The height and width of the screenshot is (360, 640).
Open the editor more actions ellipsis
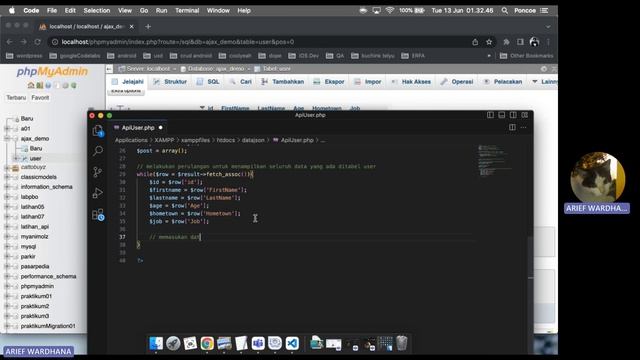pos(524,127)
